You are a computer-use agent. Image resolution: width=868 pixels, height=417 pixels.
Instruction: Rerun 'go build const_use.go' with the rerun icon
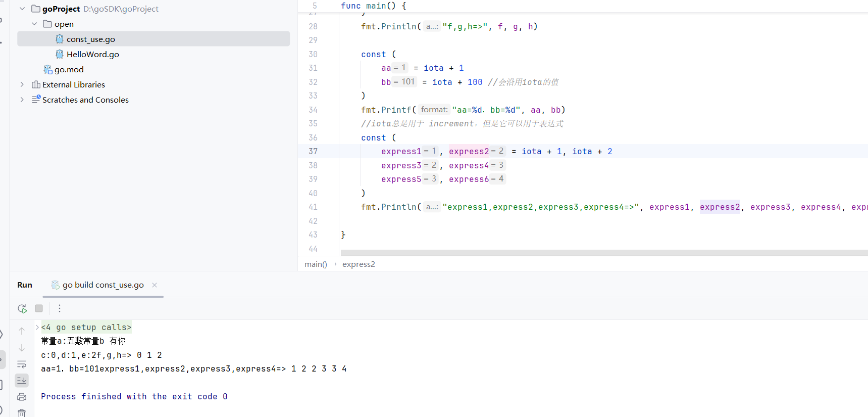22,308
